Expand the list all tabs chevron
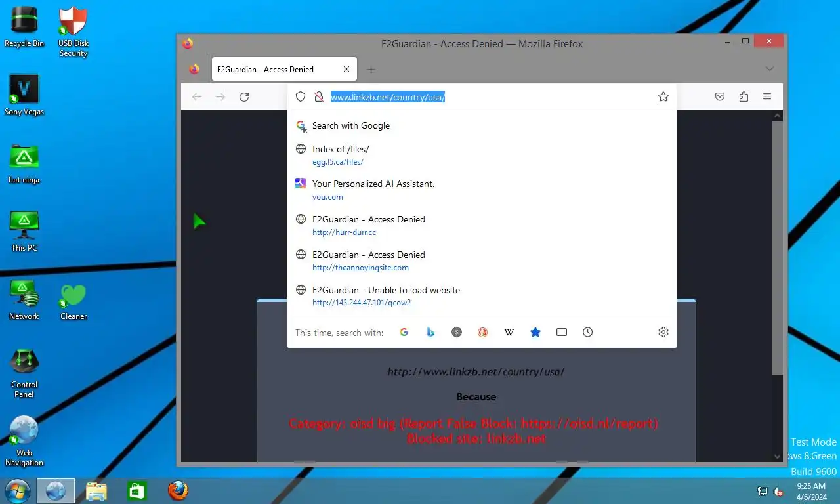This screenshot has height=504, width=840. point(770,69)
